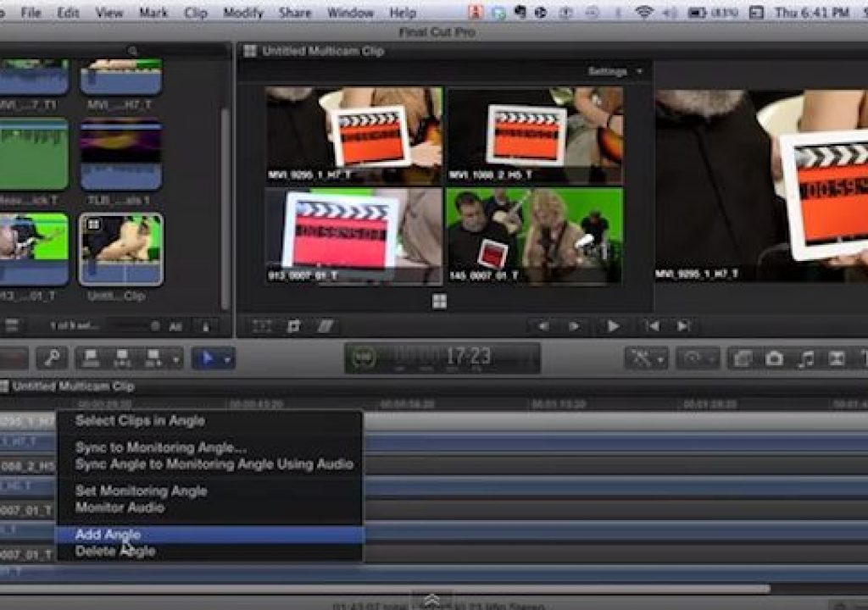Click the Wi-Fi icon in the menu bar
Screen dimensions: 868x610
point(644,12)
